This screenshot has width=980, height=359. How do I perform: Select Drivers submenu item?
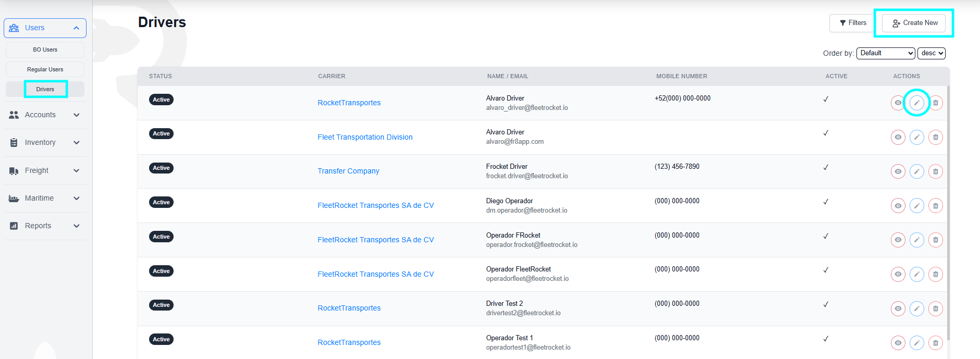point(45,89)
